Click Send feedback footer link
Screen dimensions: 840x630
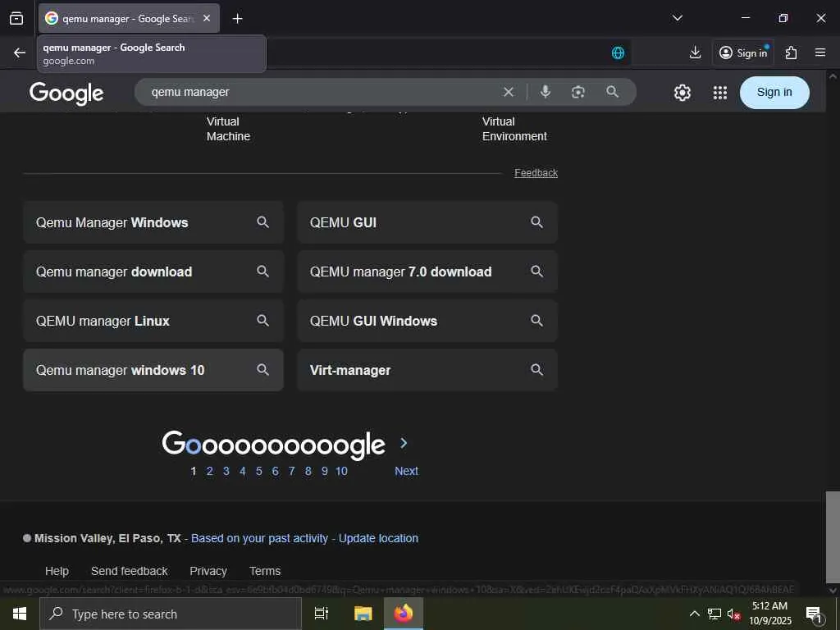click(x=129, y=571)
